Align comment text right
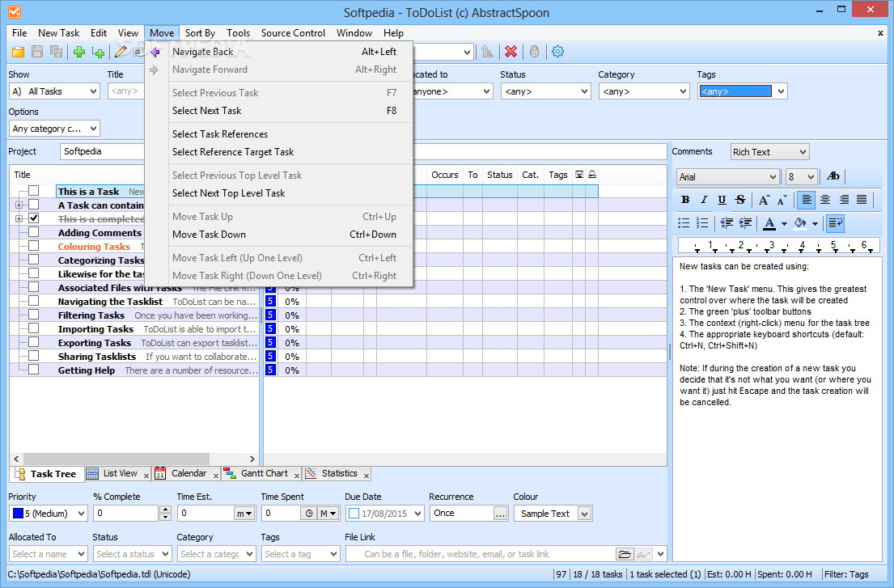The width and height of the screenshot is (894, 588). (x=843, y=200)
